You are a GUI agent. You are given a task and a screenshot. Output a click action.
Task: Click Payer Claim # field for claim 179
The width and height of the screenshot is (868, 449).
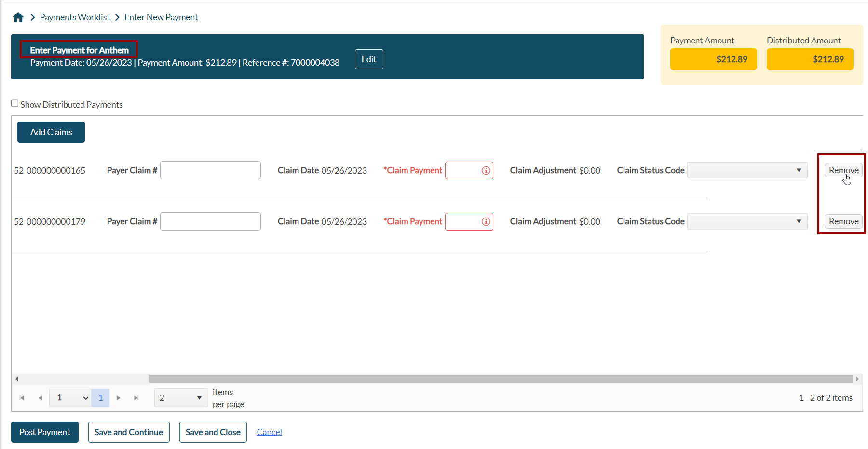210,221
